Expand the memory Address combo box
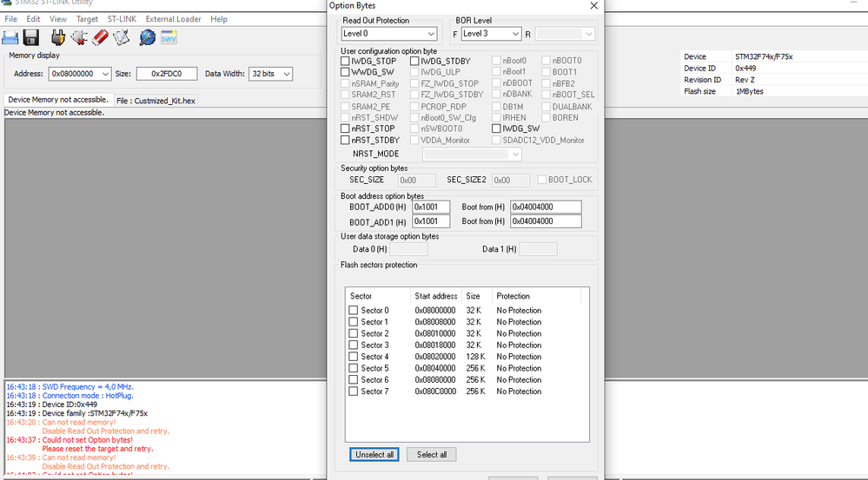 [80, 74]
